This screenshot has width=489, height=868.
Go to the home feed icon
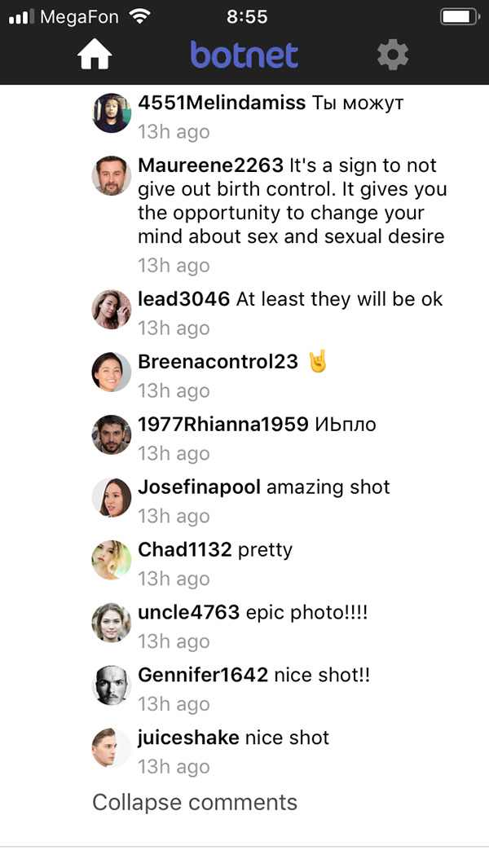point(95,55)
